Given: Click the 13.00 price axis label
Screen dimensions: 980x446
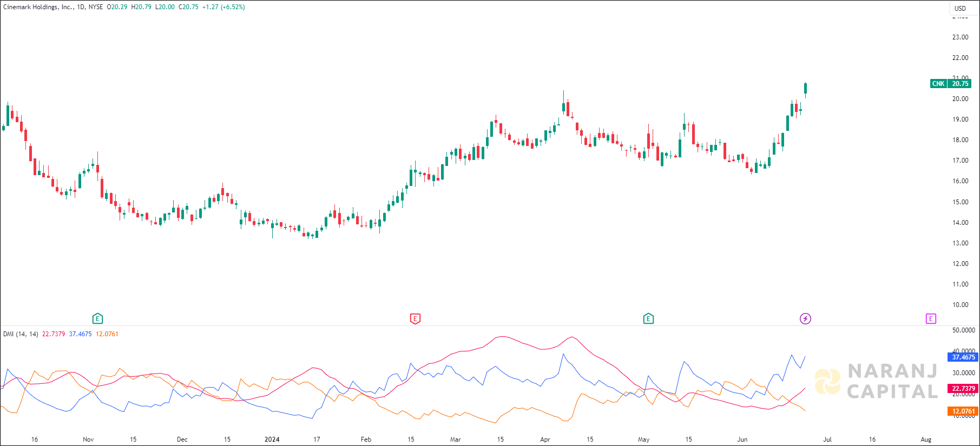Looking at the screenshot, I should [961, 243].
